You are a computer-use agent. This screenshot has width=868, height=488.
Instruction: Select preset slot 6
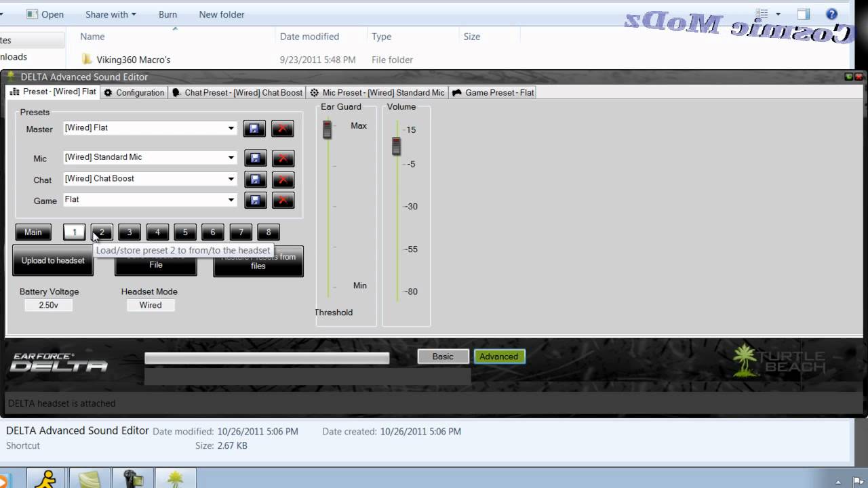pyautogui.click(x=213, y=232)
